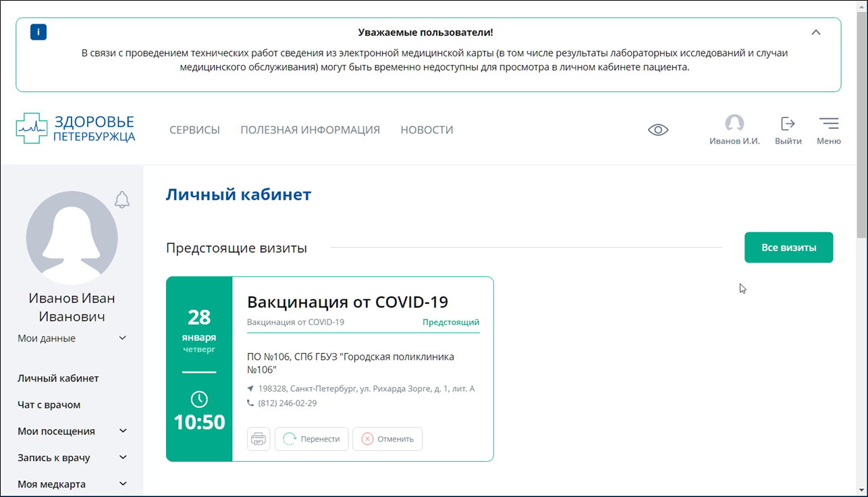This screenshot has width=868, height=497.
Task: Click the info icon in the notice banner
Action: [38, 32]
